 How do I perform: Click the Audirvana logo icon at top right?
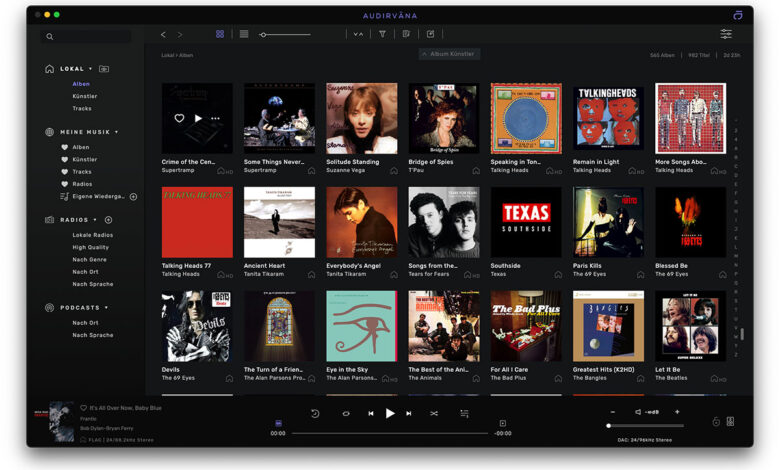(x=738, y=15)
